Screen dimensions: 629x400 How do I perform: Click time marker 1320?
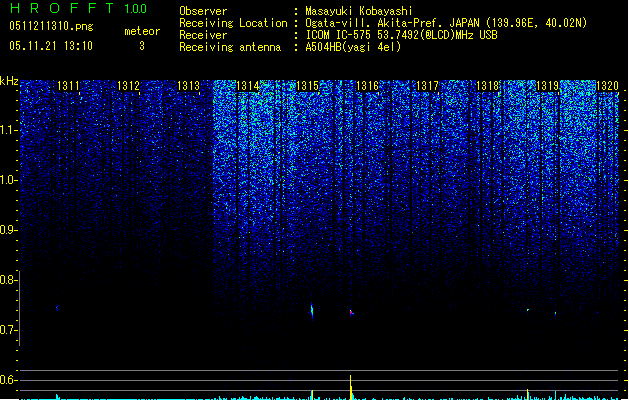click(x=607, y=86)
